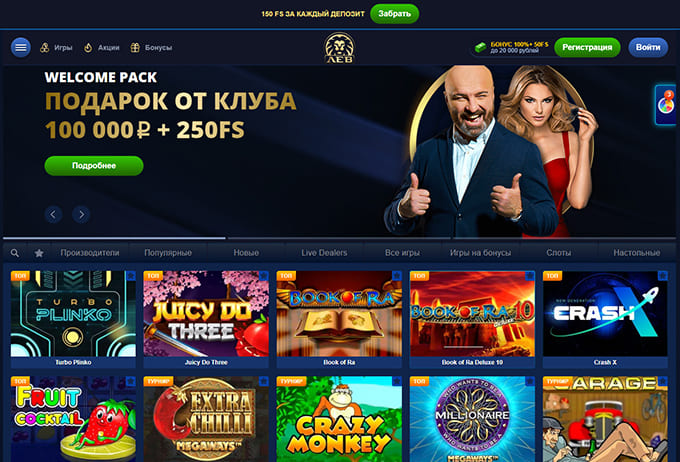Show next banner slide arrow
Viewport: 680px width, 462px height.
tap(81, 214)
